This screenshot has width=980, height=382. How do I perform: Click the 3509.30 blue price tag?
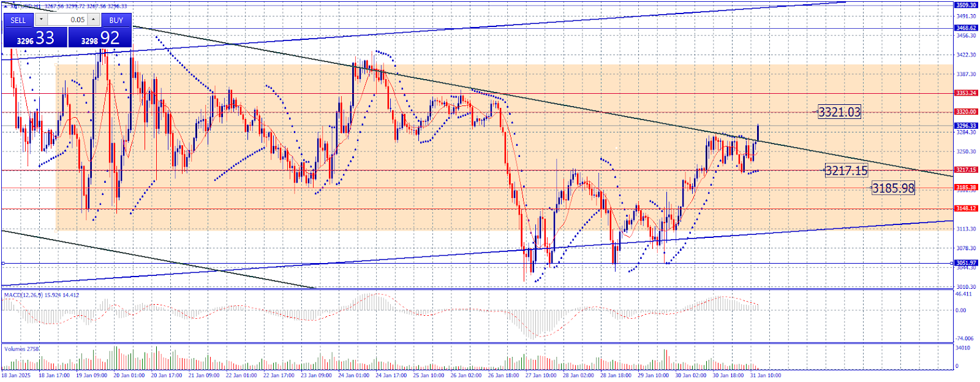966,5
